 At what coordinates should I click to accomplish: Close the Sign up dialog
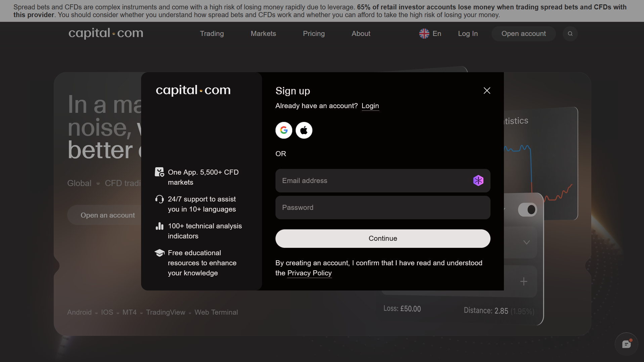[x=487, y=91]
